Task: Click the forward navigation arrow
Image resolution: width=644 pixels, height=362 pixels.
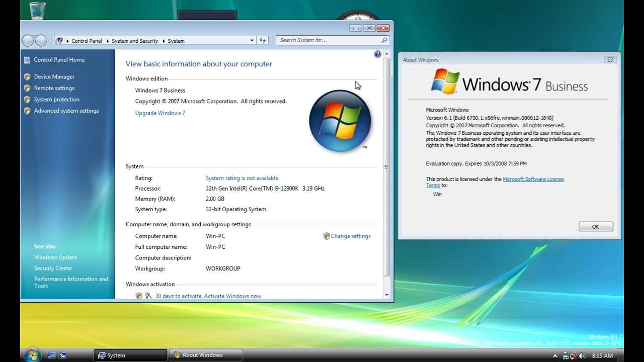Action: click(41, 41)
